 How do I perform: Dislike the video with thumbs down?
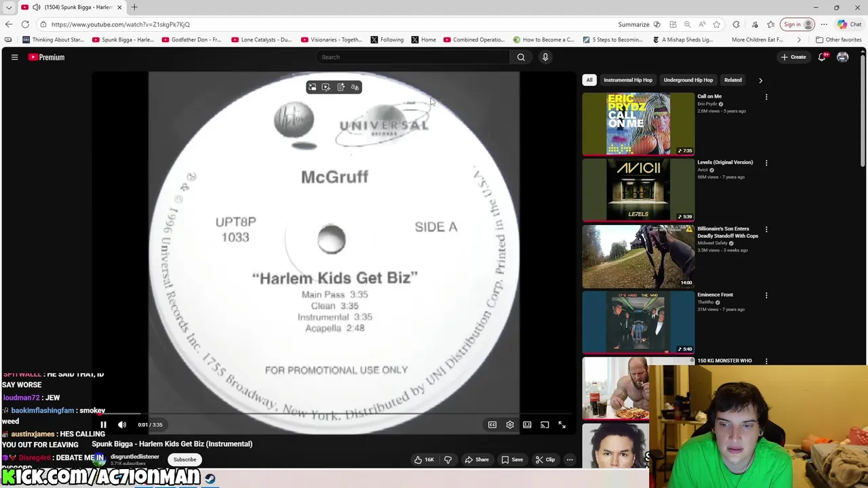(448, 460)
